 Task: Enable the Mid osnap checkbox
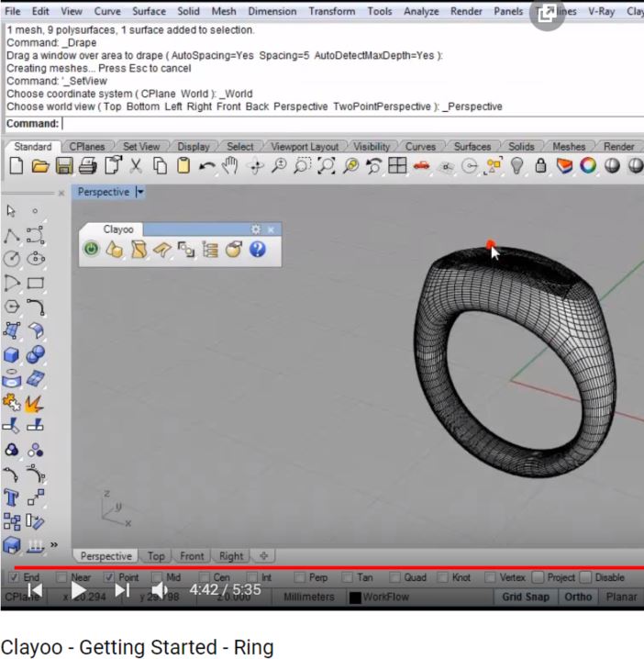point(156,577)
